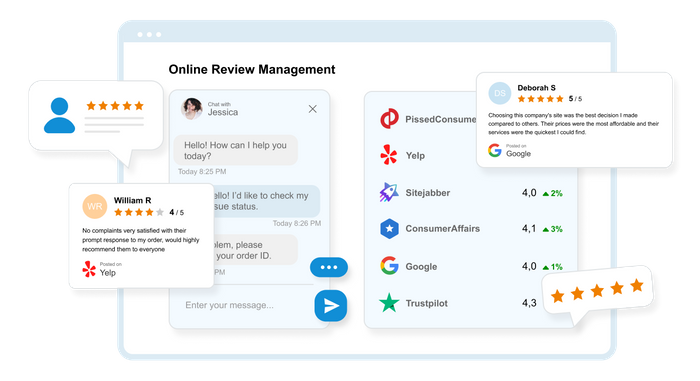Click the green up arrow beside Sitejabber 2%
The height and width of the screenshot is (381, 700).
(546, 193)
